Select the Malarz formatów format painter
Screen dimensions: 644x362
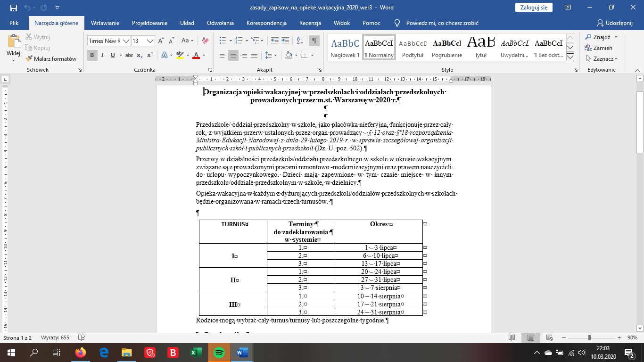[51, 59]
